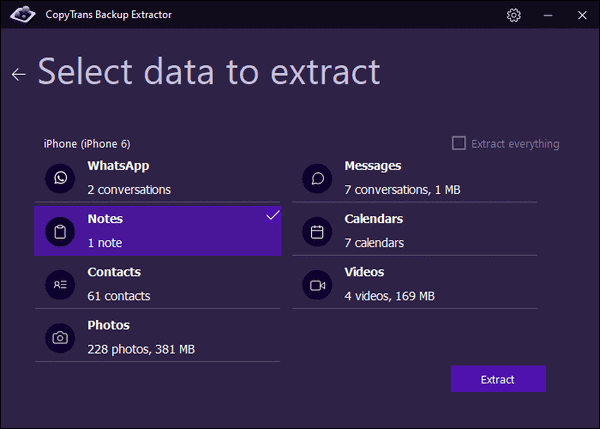600x429 pixels.
Task: Click the Videos camcorder icon
Action: point(317,285)
